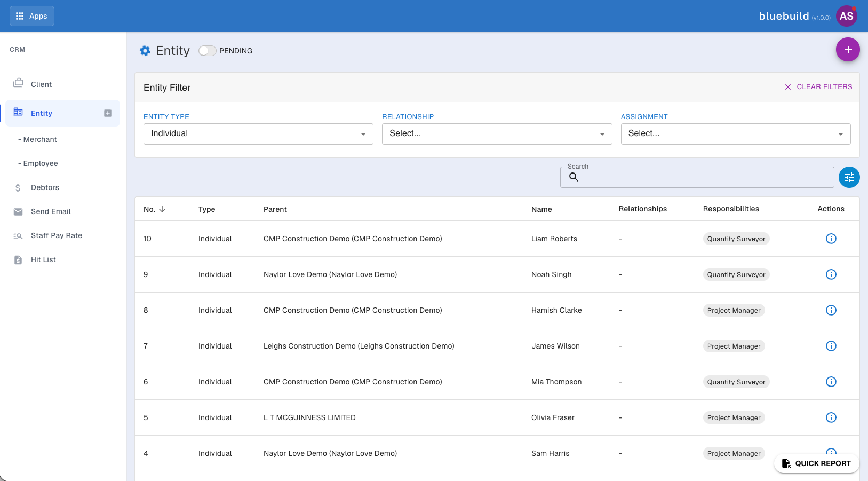Click the Name column header
This screenshot has width=868, height=481.
click(541, 209)
